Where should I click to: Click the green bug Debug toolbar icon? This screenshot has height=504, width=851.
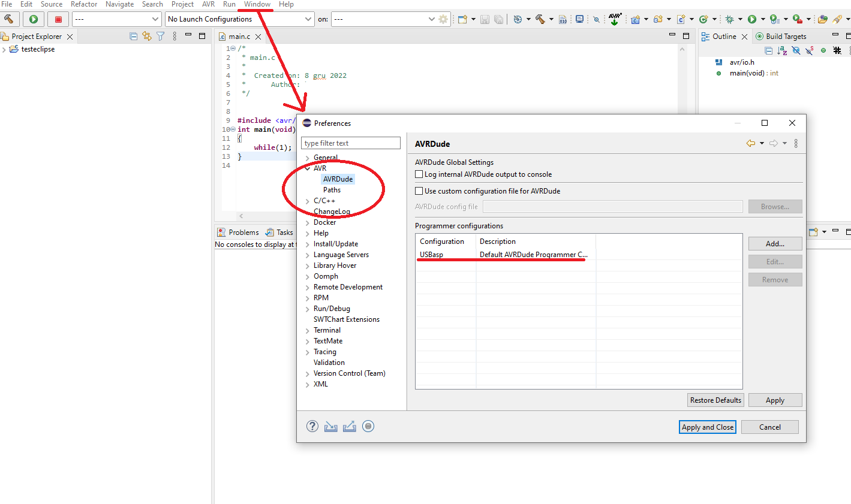(x=729, y=19)
